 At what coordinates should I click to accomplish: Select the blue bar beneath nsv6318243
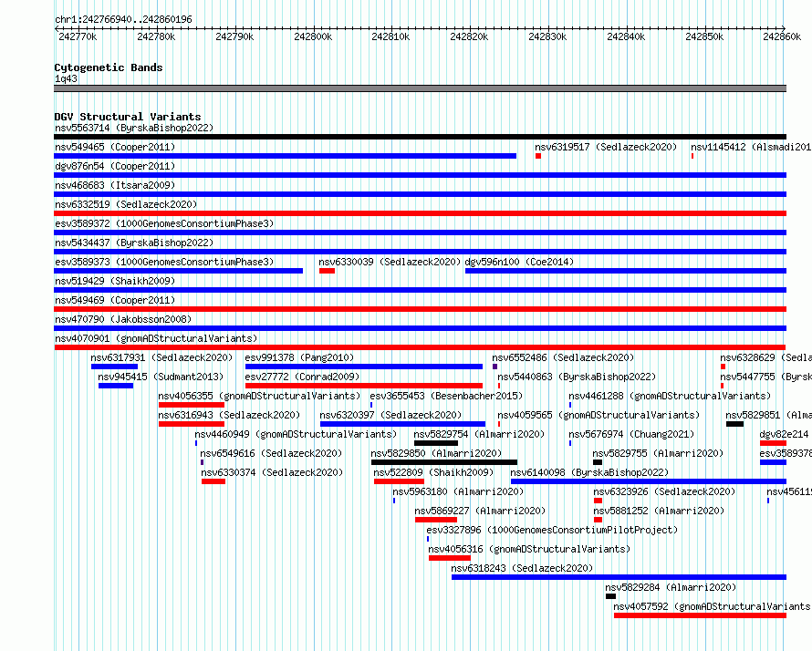619,577
